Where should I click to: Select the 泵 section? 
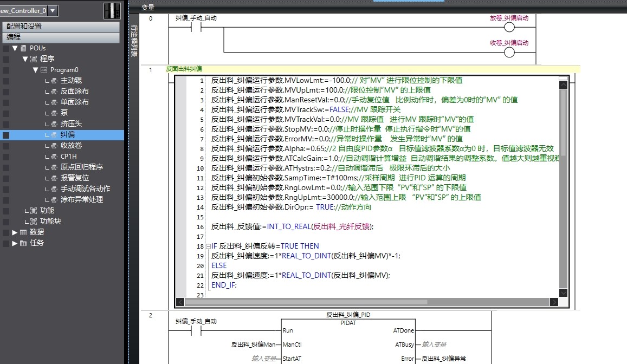pos(64,113)
